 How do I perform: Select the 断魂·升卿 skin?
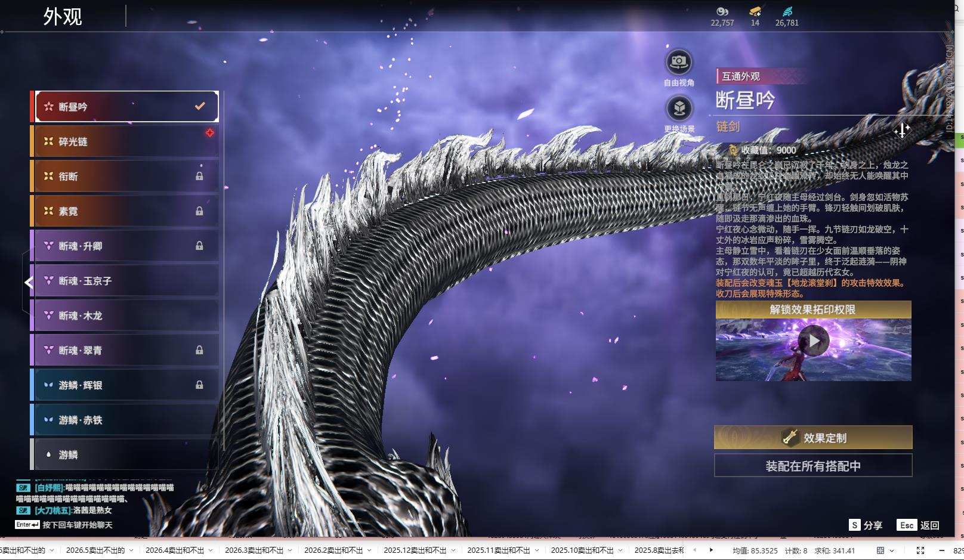coord(126,246)
